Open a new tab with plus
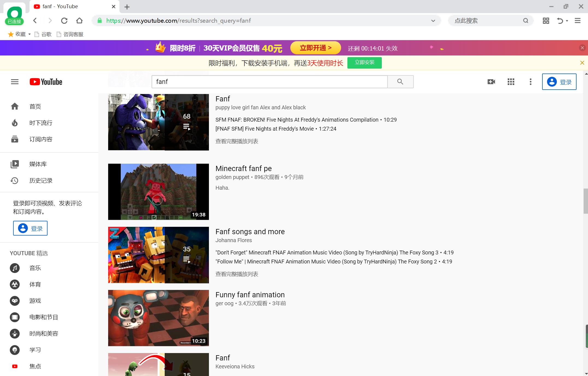588x376 pixels. coord(127,7)
